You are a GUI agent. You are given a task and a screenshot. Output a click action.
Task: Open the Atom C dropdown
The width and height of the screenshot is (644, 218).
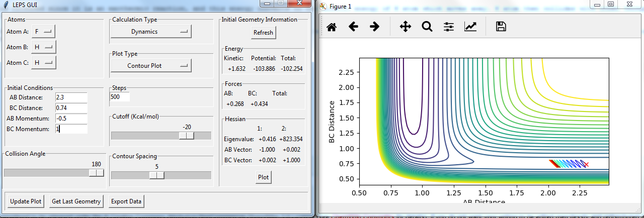click(x=43, y=63)
